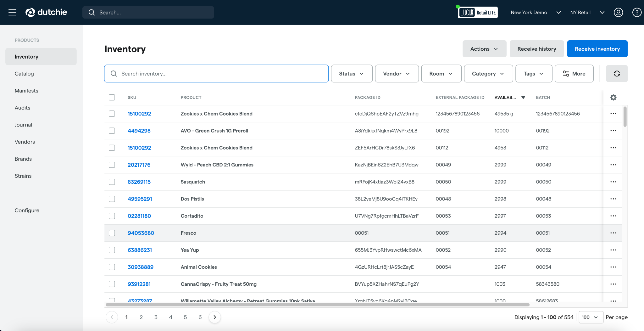The height and width of the screenshot is (331, 644).
Task: Open SKU 20217176 details link
Action: tap(139, 165)
